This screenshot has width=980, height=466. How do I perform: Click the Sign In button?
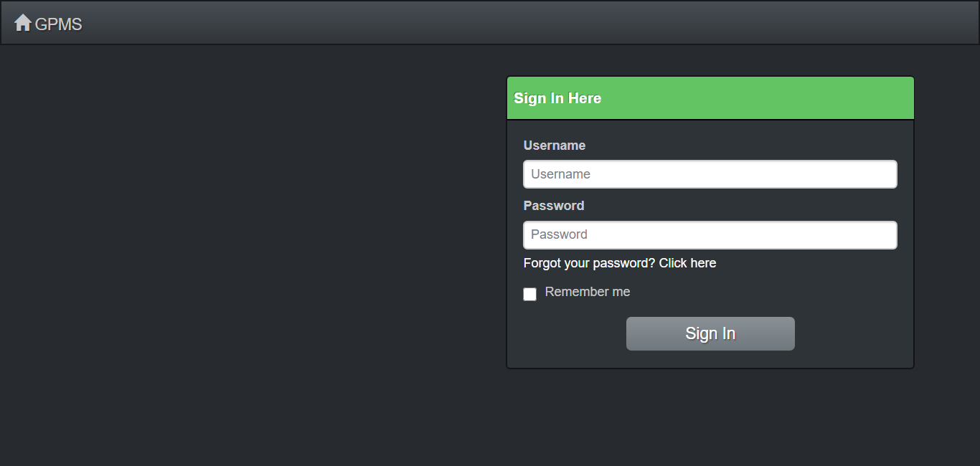click(x=710, y=333)
